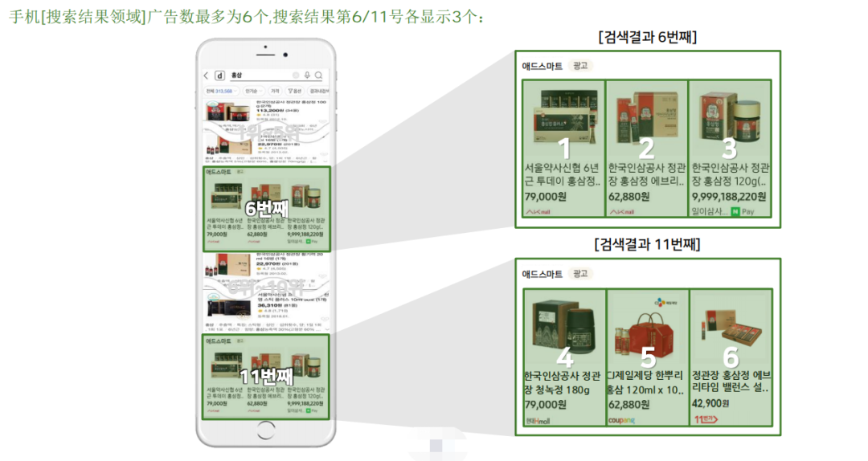Tap thumbnail of the 36,310원 phone listing
This screenshot has height=461, width=868.
[x=228, y=307]
